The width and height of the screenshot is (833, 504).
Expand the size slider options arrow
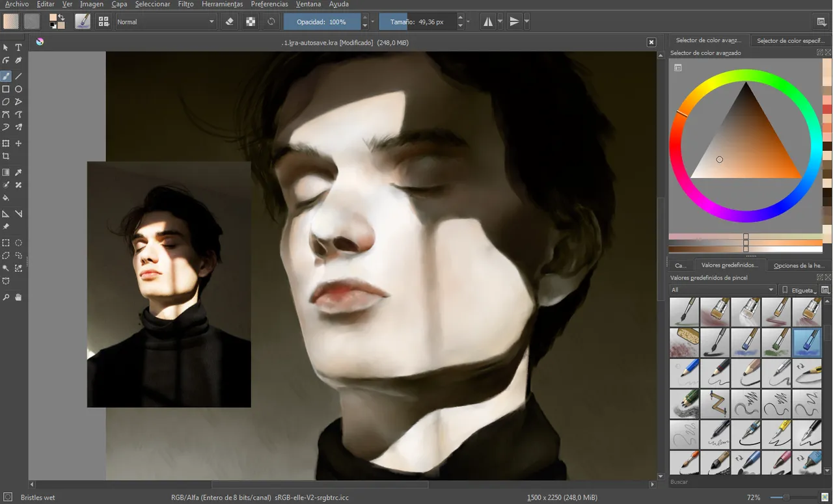(x=469, y=21)
